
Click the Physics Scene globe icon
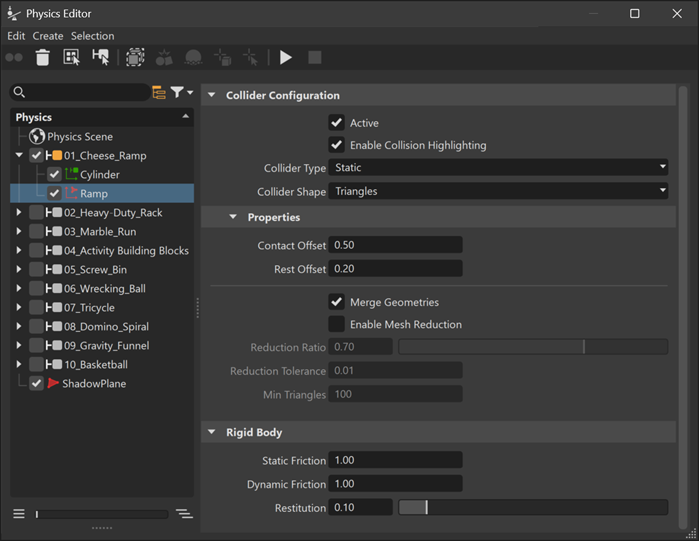coord(37,136)
